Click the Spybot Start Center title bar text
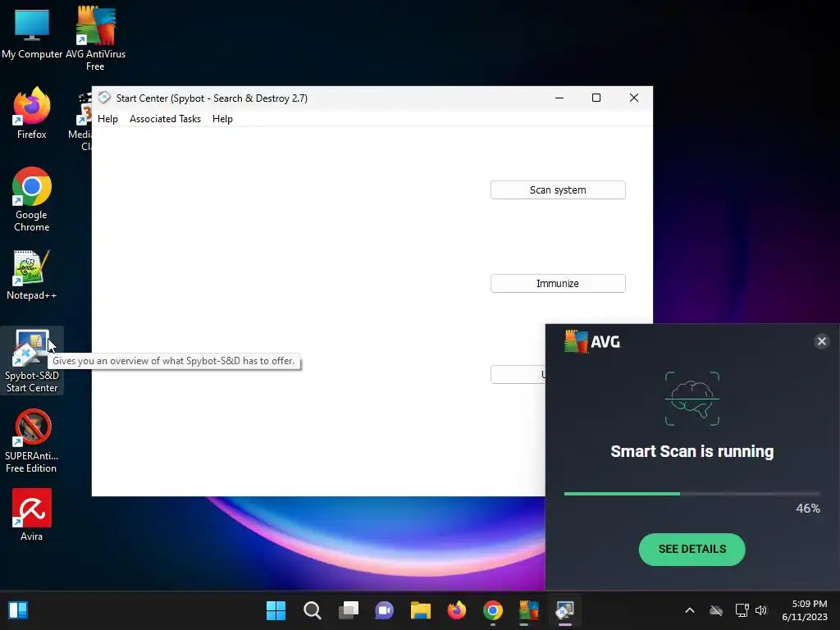 [x=212, y=98]
